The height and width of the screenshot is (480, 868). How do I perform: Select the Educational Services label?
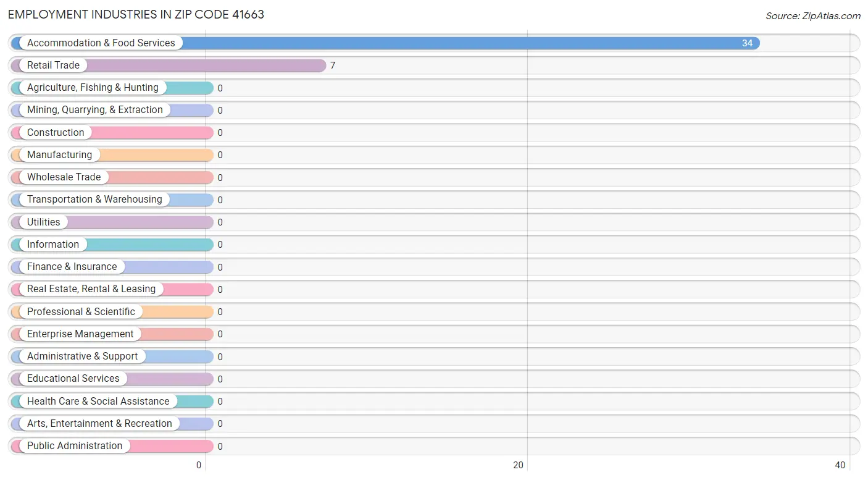click(73, 379)
